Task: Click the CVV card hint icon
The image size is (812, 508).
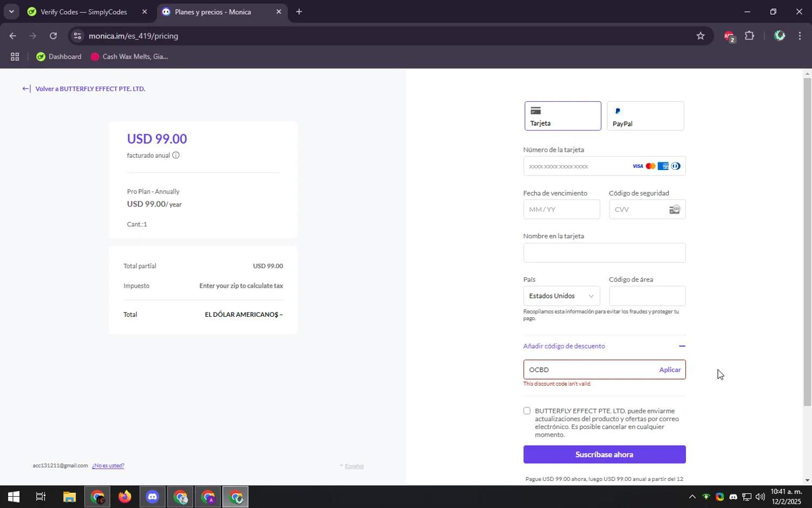Action: (675, 210)
